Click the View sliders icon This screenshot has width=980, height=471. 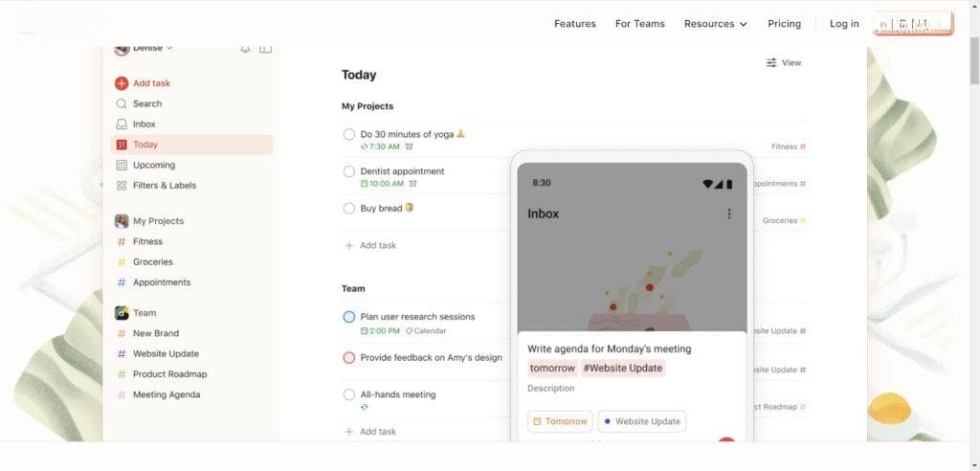[772, 62]
